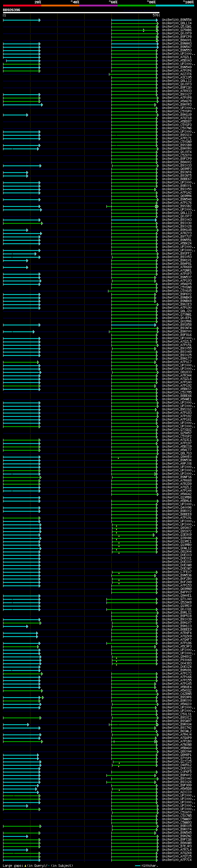
Task: Click hit label UniRef100_B9FCQ0
Action: click(x=177, y=88)
